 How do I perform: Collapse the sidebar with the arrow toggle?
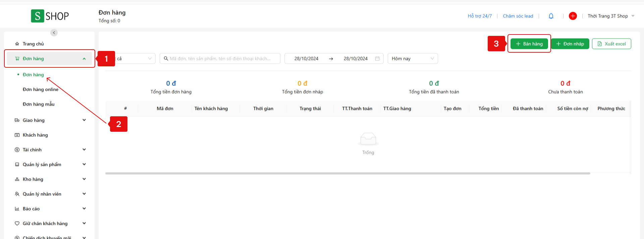pos(54,33)
